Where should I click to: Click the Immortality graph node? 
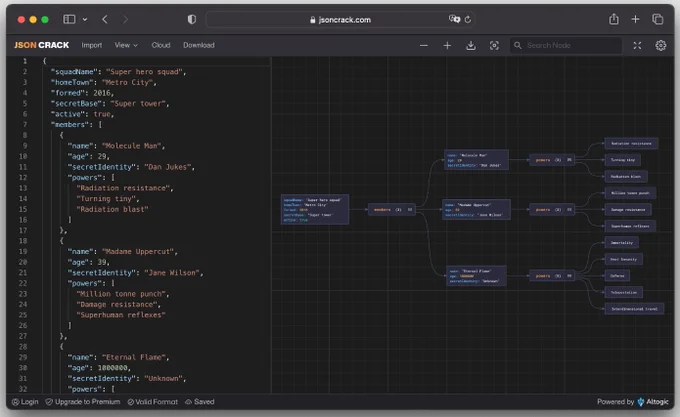coord(621,243)
